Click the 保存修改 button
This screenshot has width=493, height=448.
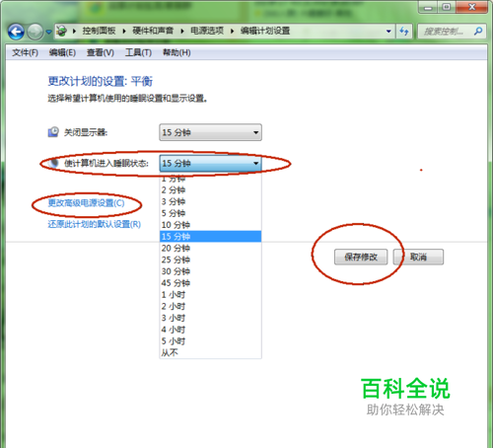pyautogui.click(x=361, y=257)
